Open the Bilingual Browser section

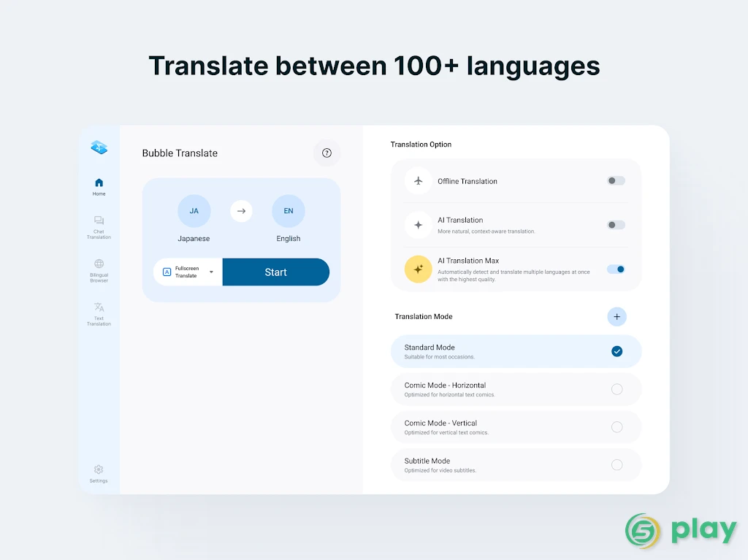(99, 270)
